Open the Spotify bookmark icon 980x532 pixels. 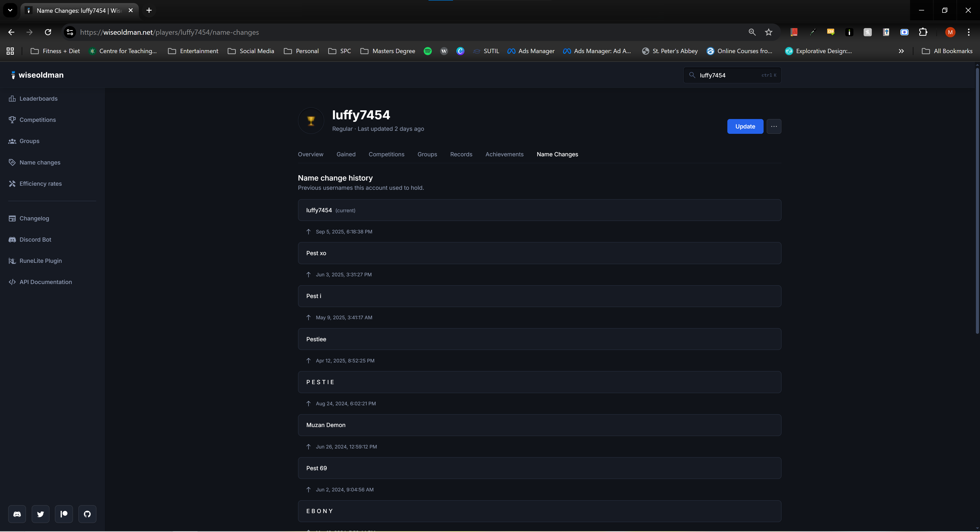pyautogui.click(x=428, y=51)
